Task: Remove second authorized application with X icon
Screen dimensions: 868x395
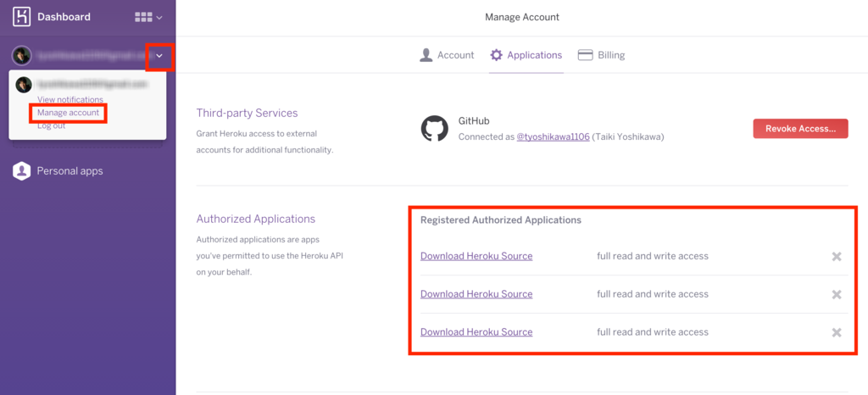Action: coord(837,294)
